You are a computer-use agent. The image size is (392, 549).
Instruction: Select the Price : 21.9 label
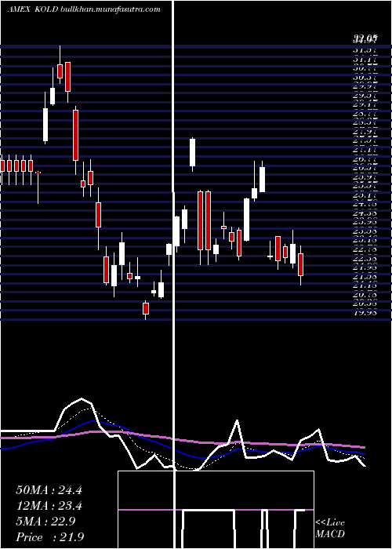[x=50, y=537]
